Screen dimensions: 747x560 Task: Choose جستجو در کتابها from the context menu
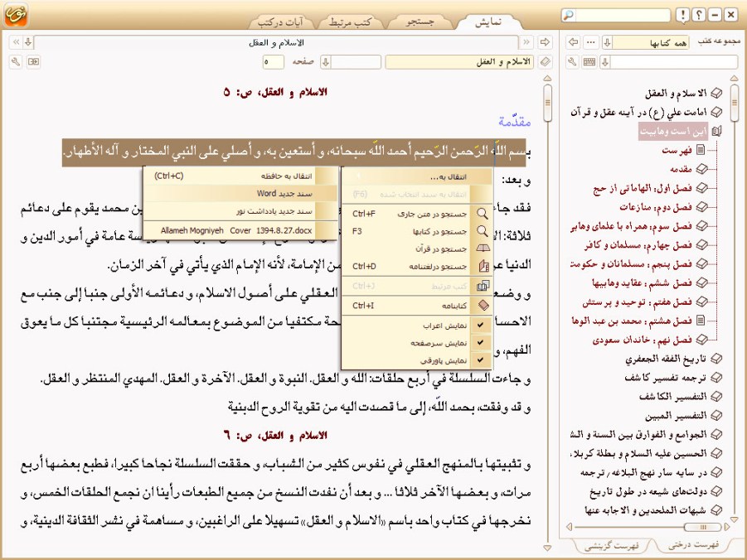click(417, 231)
